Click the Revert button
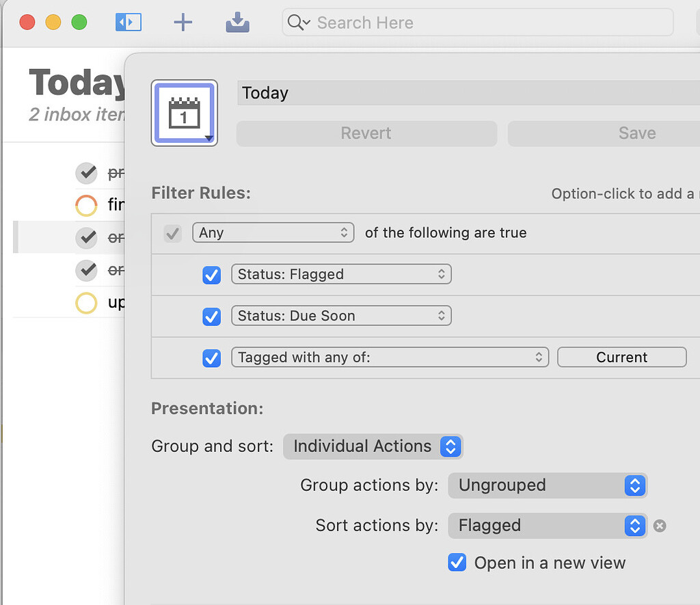Screen dimensions: 700x605 (366, 133)
